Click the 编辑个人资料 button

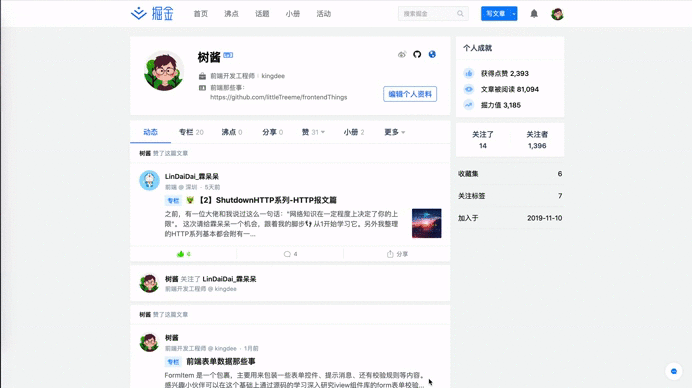(410, 94)
